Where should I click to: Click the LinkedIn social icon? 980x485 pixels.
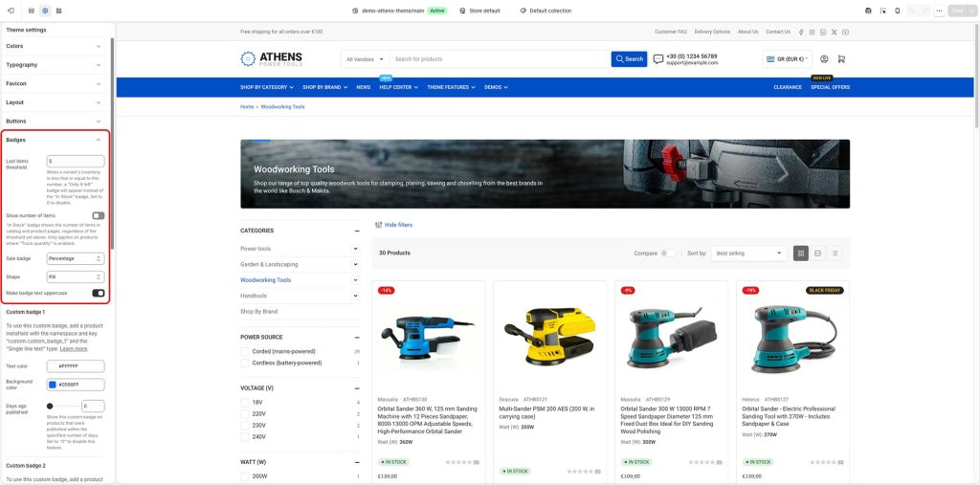tap(823, 32)
